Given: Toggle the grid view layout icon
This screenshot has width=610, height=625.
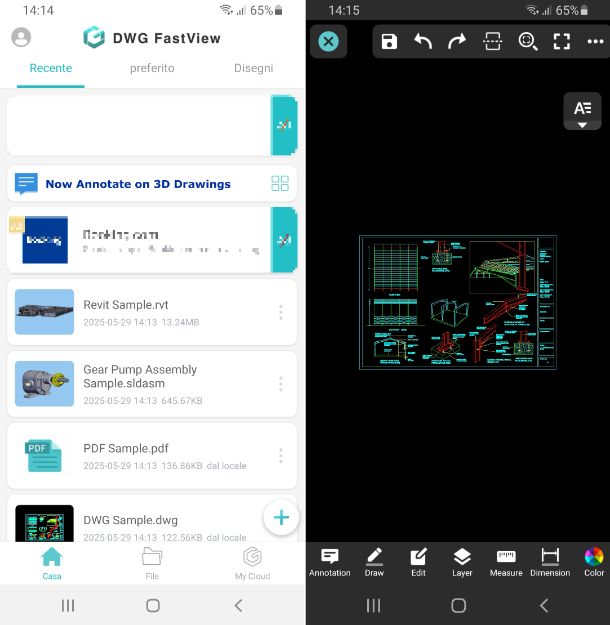Looking at the screenshot, I should (280, 183).
